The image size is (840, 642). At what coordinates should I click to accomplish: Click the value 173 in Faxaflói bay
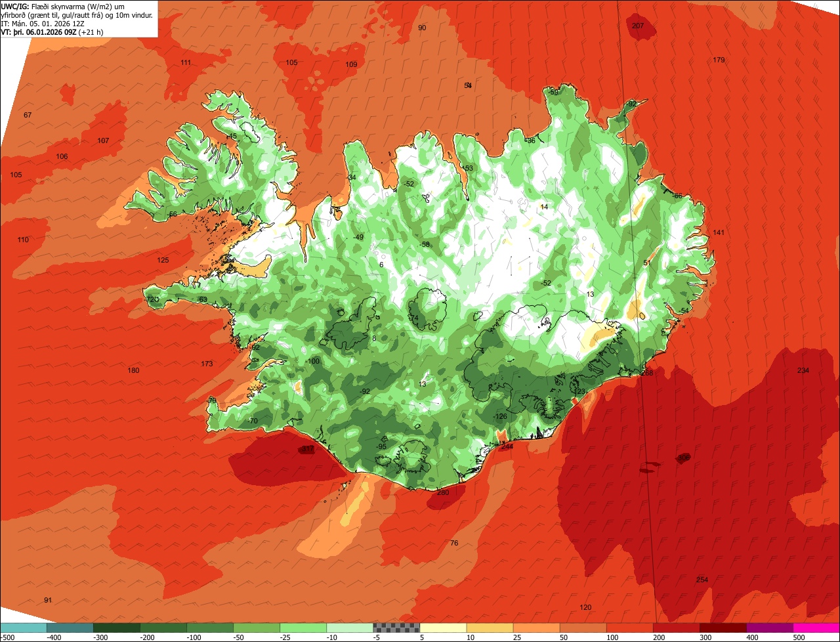tap(207, 363)
